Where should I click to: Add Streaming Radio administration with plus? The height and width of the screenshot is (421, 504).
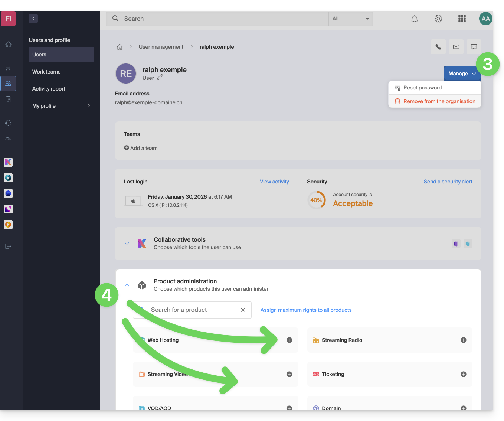(x=464, y=340)
